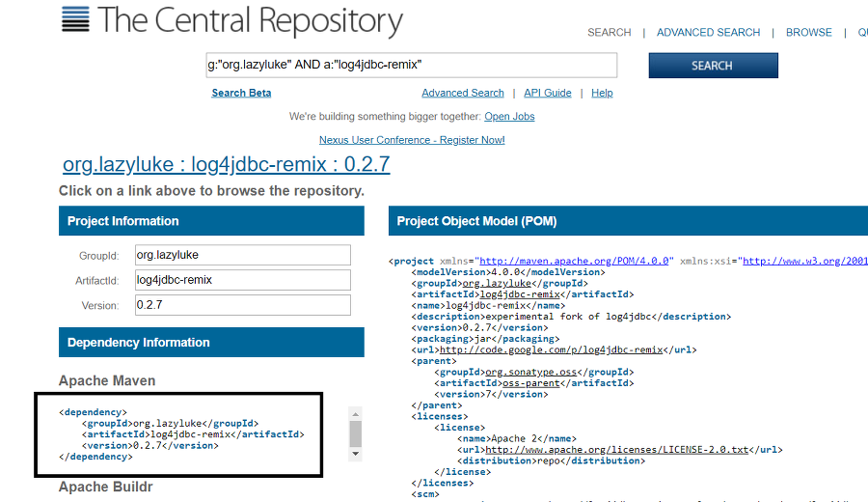Click scroll down arrow of Maven snippet

click(355, 453)
